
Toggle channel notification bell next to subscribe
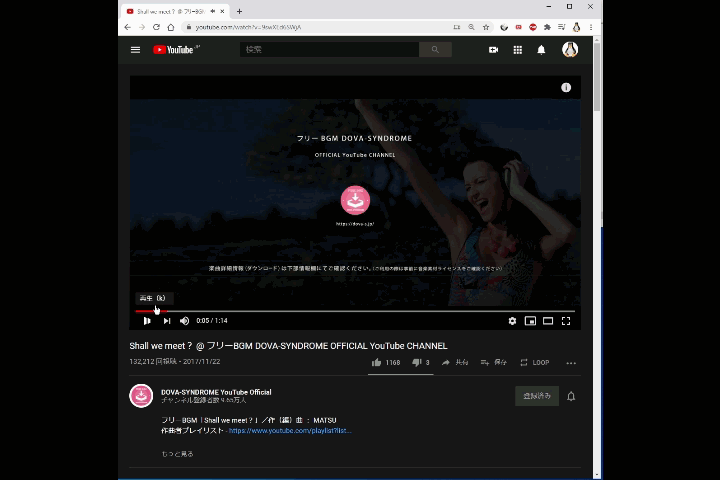click(571, 396)
